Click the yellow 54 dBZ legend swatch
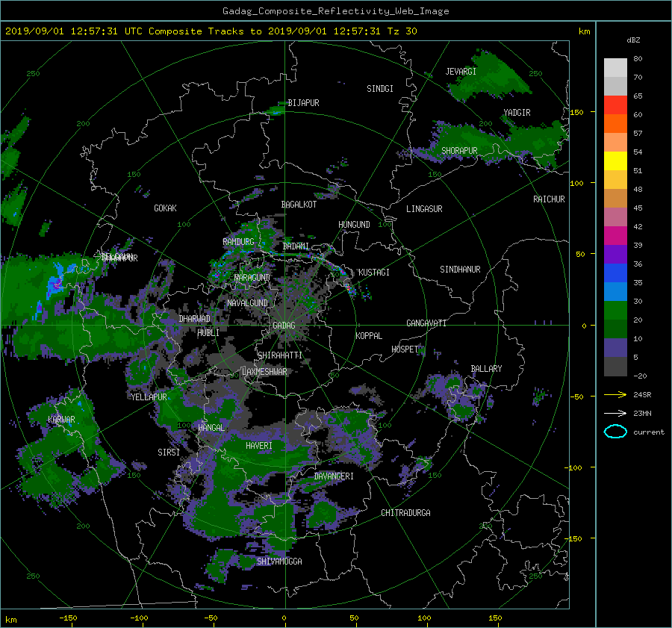The image size is (672, 628). click(x=615, y=161)
